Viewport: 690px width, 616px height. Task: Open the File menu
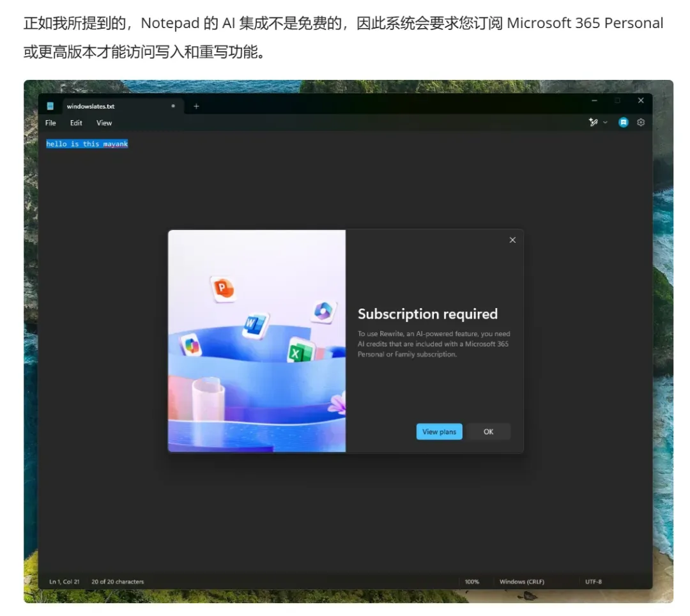pos(50,123)
